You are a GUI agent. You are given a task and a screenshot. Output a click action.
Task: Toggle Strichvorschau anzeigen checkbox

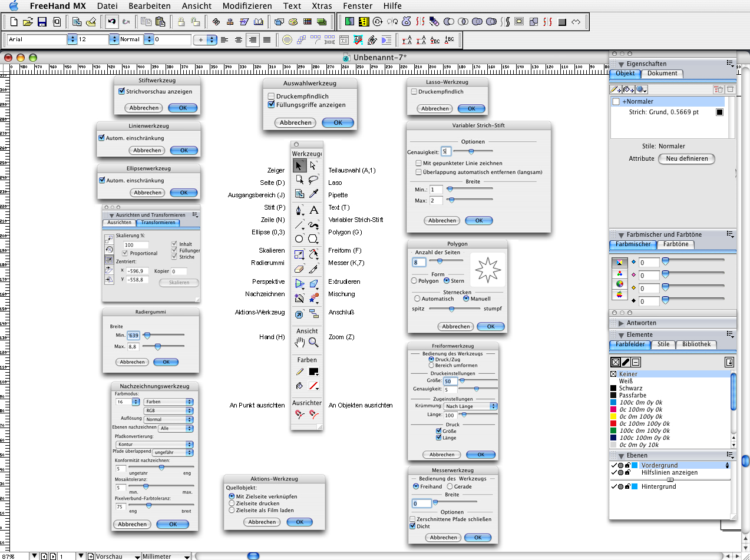[122, 91]
